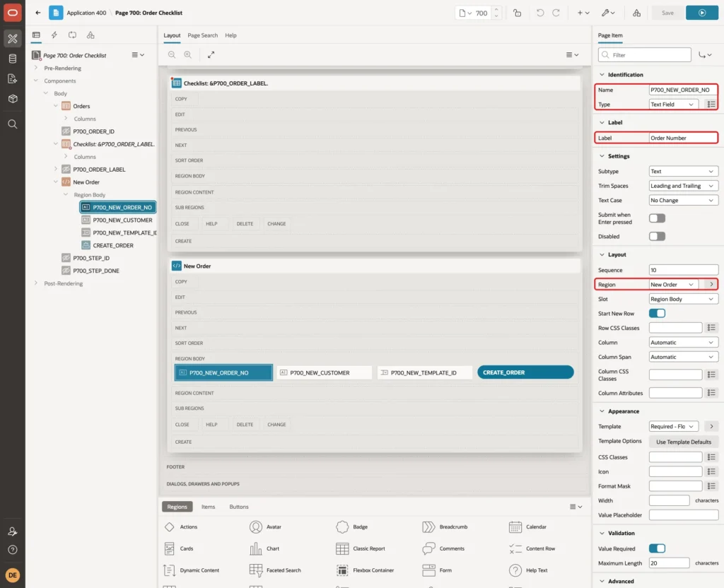Click Use Template Defaults button
This screenshot has height=588, width=724.
coord(684,442)
